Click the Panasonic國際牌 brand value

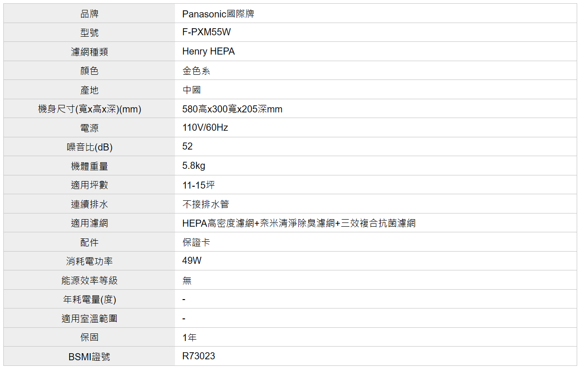(218, 14)
